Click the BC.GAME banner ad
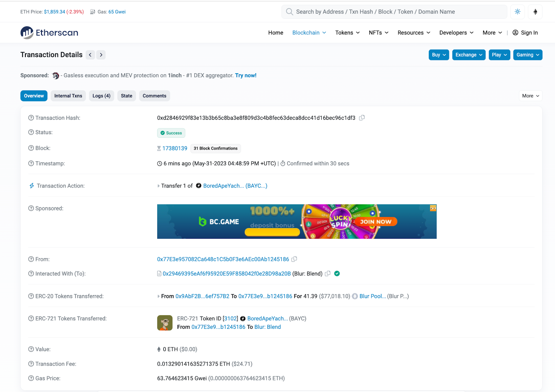Screen dimensions: 555x392 (297, 222)
